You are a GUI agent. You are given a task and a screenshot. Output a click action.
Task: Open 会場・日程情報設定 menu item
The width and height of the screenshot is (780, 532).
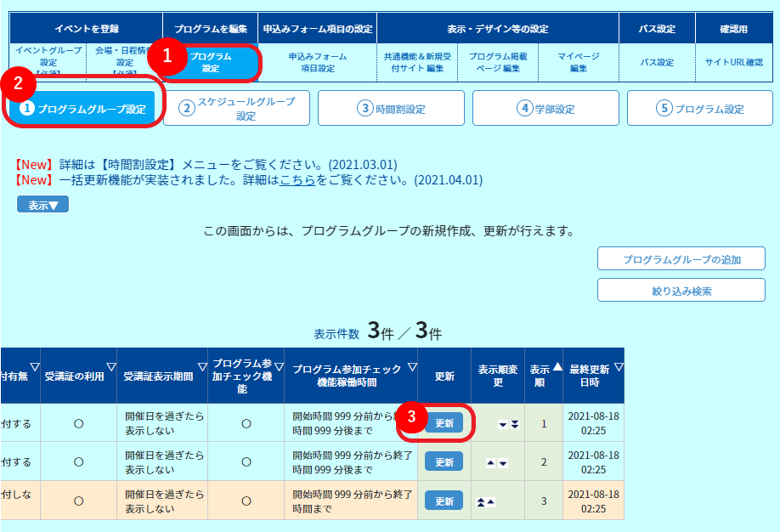point(124,63)
